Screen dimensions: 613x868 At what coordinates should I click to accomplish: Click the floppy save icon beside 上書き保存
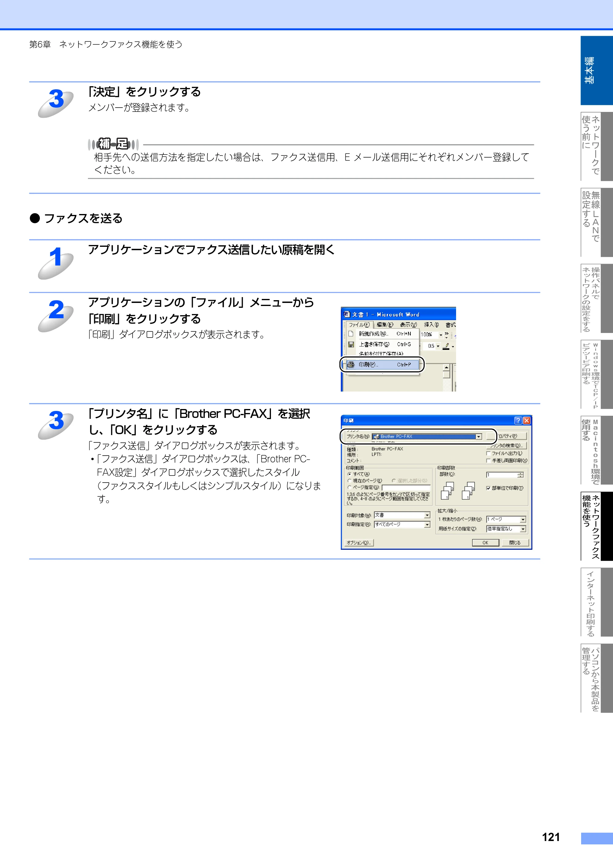pos(351,344)
